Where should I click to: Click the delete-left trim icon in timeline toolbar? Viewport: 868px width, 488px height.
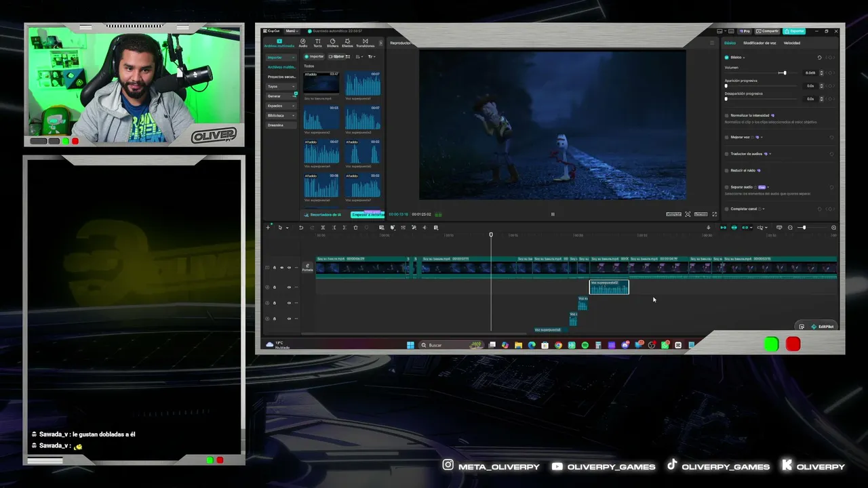coord(334,228)
